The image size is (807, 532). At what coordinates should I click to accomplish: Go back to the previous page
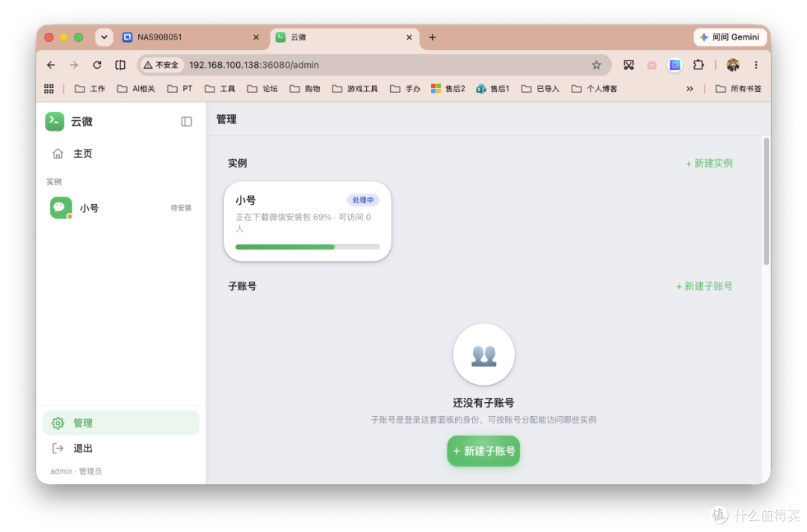51,65
